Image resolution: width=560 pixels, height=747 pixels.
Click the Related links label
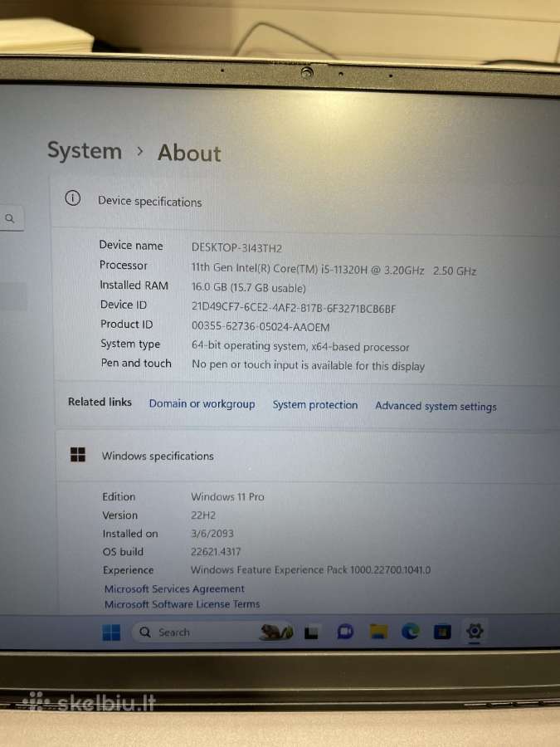point(100,402)
